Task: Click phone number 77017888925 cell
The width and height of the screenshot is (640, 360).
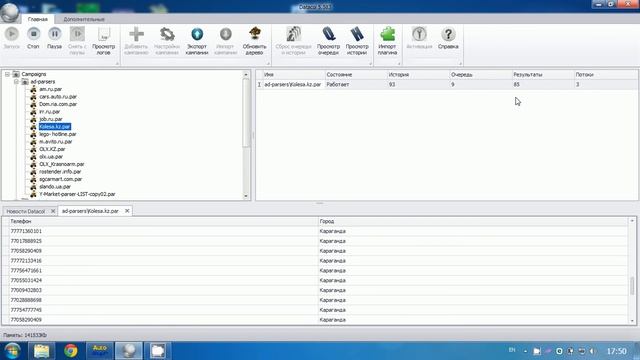Action: pyautogui.click(x=163, y=241)
